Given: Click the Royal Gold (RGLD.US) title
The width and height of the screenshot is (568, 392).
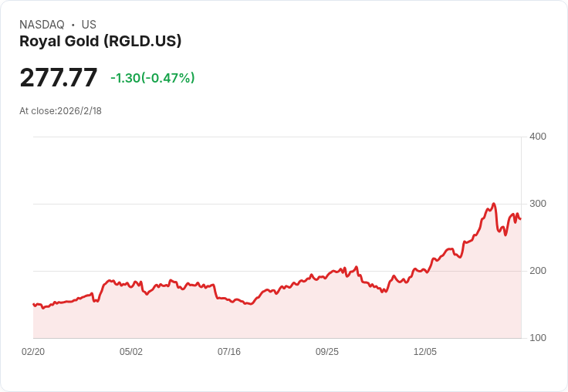Looking at the screenshot, I should click(100, 42).
